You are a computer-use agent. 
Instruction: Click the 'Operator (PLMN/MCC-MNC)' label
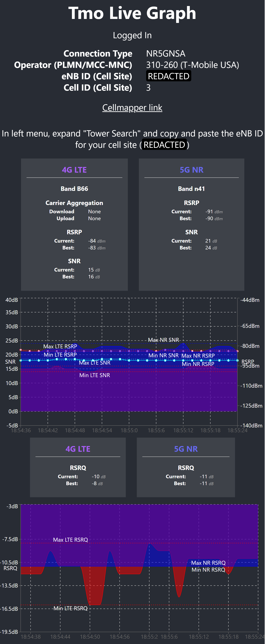coord(73,65)
